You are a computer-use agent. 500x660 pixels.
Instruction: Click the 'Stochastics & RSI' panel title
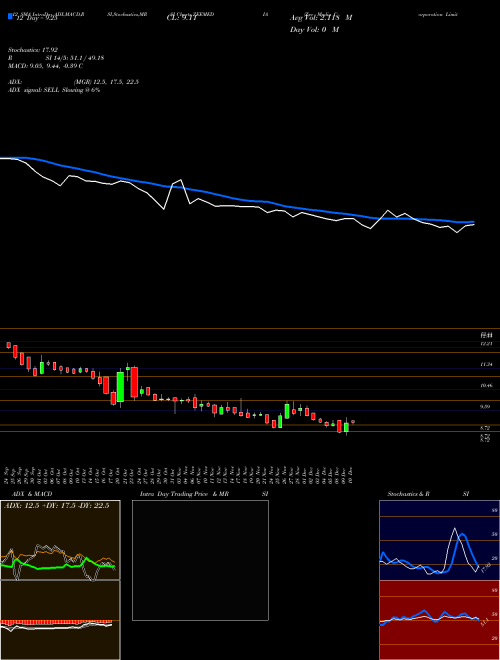pos(428,494)
